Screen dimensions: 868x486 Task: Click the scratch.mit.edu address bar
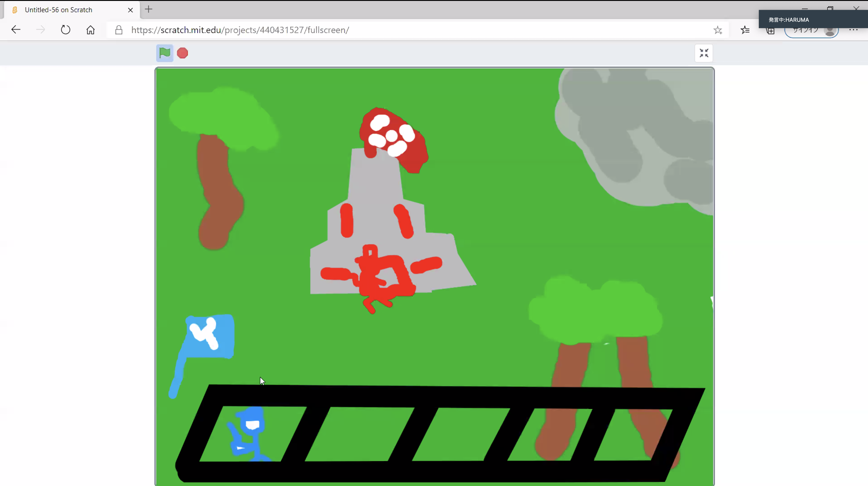[240, 30]
